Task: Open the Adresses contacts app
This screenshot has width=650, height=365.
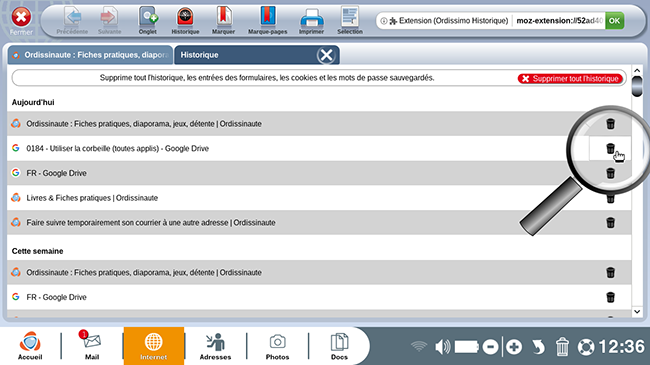Action: coord(215,346)
